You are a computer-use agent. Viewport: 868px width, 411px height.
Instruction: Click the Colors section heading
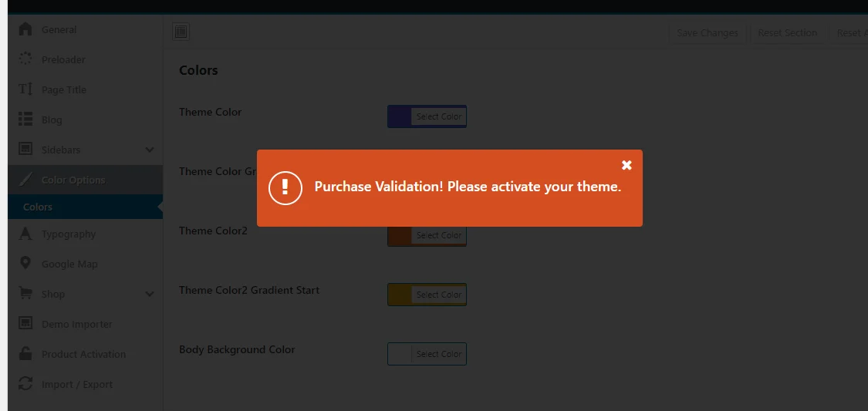(198, 70)
